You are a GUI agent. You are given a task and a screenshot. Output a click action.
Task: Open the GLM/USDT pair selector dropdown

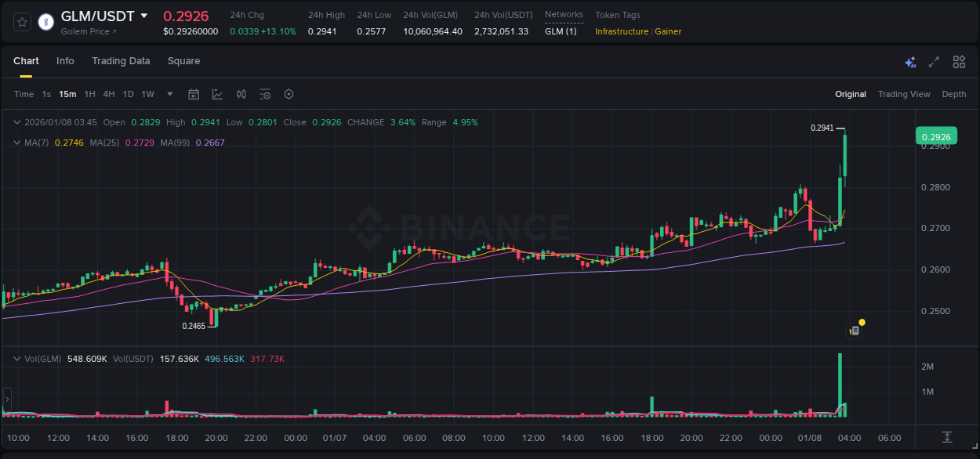click(144, 15)
